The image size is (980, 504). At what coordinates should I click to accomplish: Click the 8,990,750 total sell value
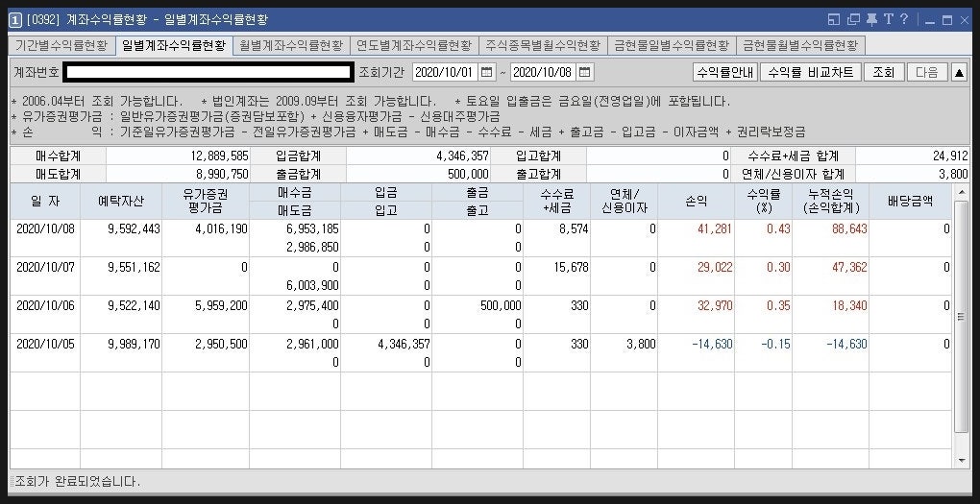pyautogui.click(x=223, y=175)
